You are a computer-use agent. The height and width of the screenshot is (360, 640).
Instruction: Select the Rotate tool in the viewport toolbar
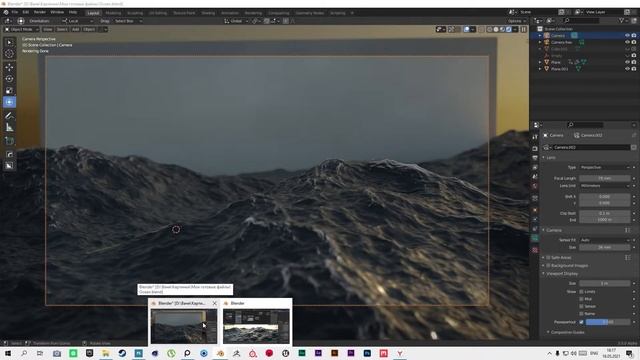coord(9,79)
